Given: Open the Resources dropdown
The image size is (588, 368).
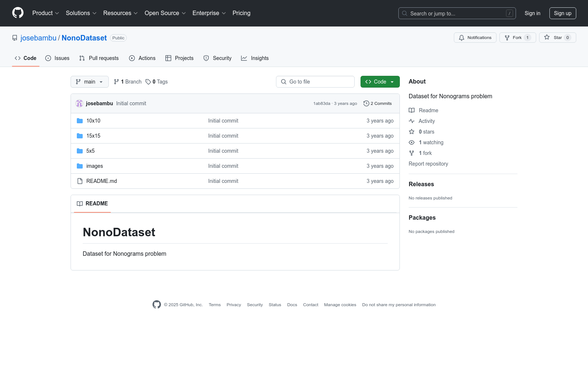Looking at the screenshot, I should click(x=121, y=13).
